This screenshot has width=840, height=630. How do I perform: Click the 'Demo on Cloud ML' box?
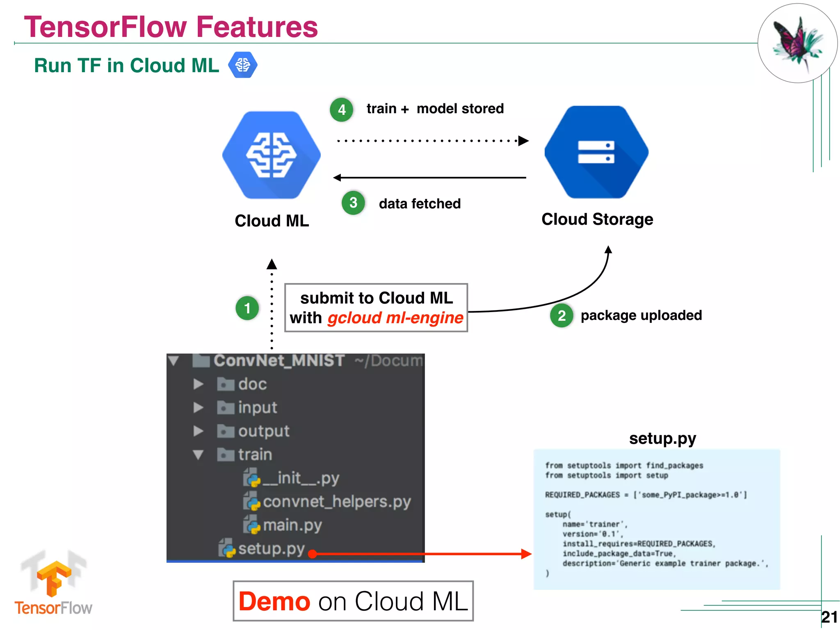click(353, 601)
